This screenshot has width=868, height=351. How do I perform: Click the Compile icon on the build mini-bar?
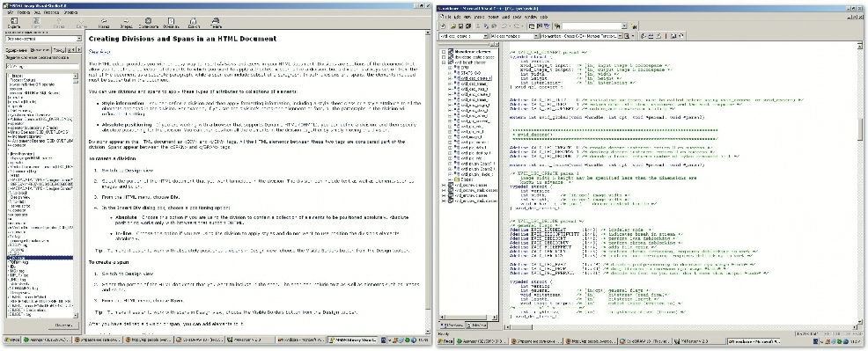(644, 36)
